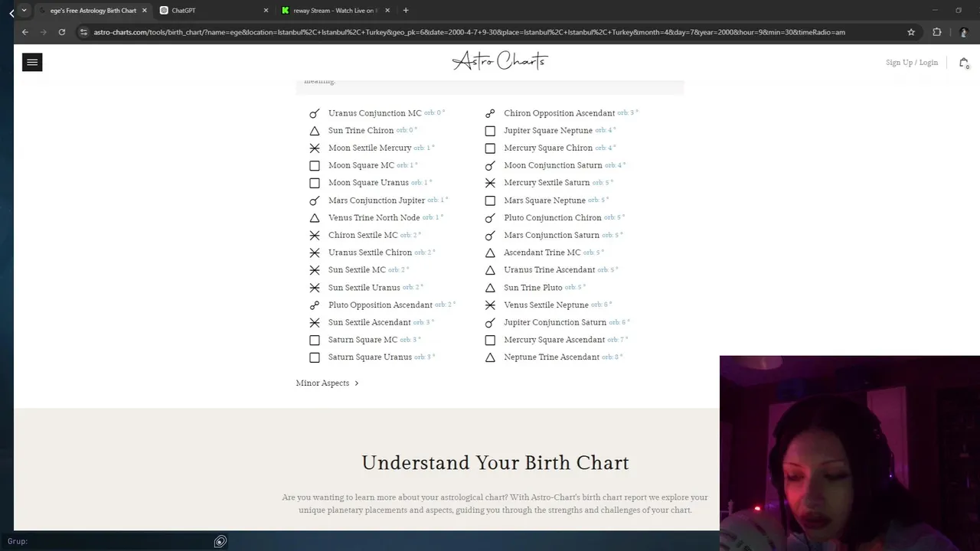980x551 pixels.
Task: Bookmark this page with the star icon
Action: click(x=911, y=32)
